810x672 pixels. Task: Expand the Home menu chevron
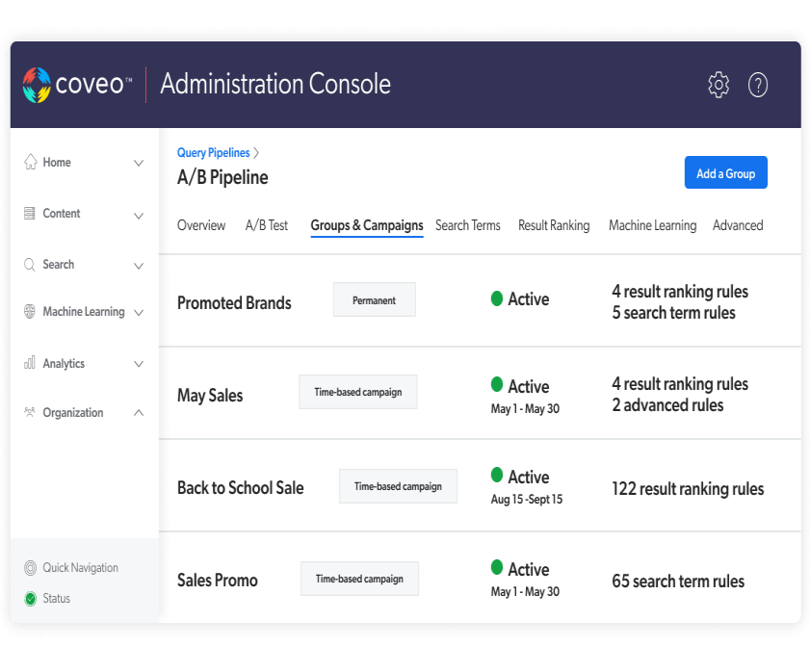coord(139,164)
